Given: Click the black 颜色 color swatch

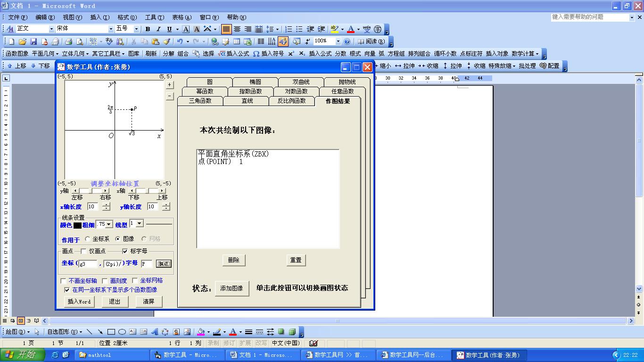Looking at the screenshot, I should (x=77, y=225).
